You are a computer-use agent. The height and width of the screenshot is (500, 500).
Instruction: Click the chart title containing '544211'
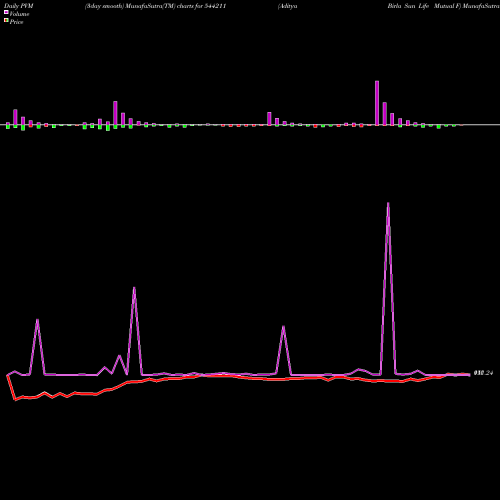click(x=155, y=6)
